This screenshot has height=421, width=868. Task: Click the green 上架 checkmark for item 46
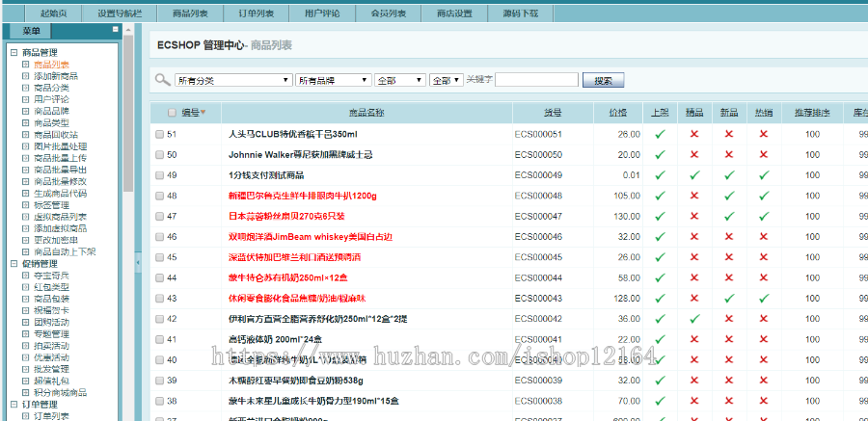pos(660,236)
